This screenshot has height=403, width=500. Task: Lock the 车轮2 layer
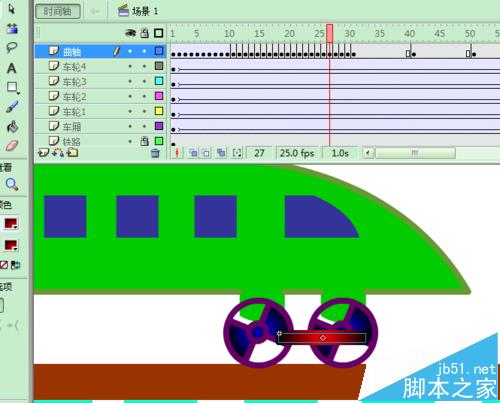point(144,96)
